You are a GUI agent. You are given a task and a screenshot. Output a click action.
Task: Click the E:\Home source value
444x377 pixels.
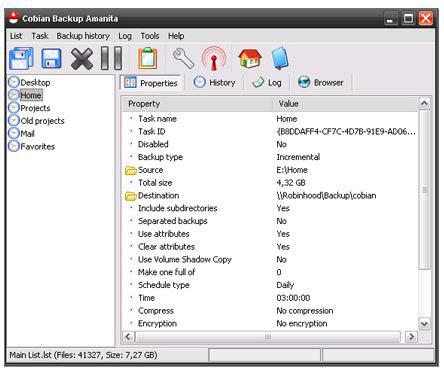click(292, 170)
